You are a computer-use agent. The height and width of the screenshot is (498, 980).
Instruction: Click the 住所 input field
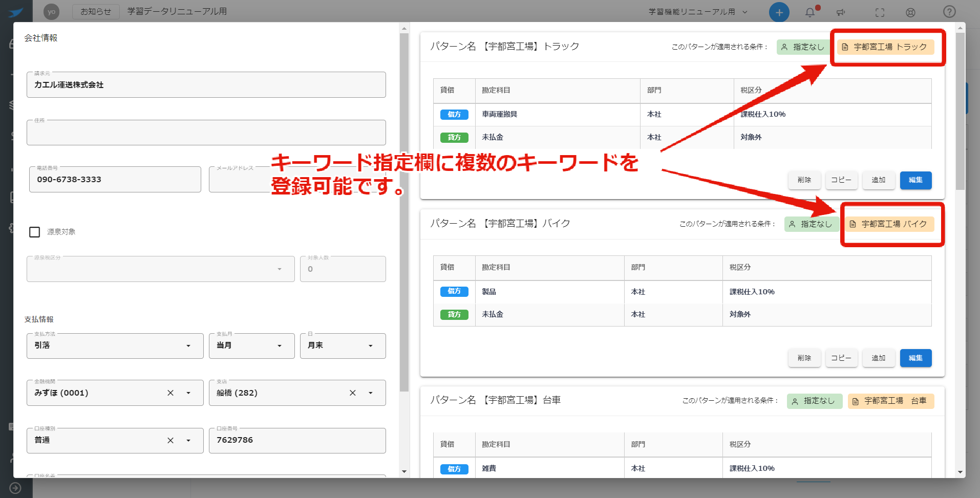(206, 133)
